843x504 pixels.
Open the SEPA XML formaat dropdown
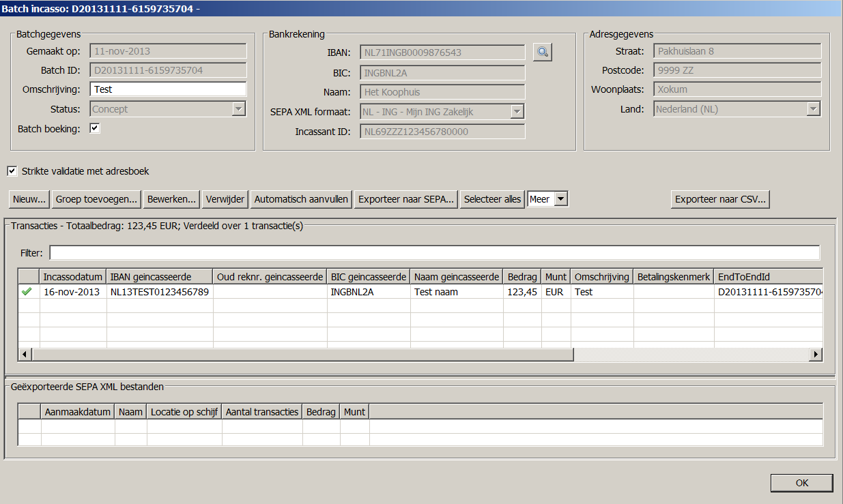point(517,112)
